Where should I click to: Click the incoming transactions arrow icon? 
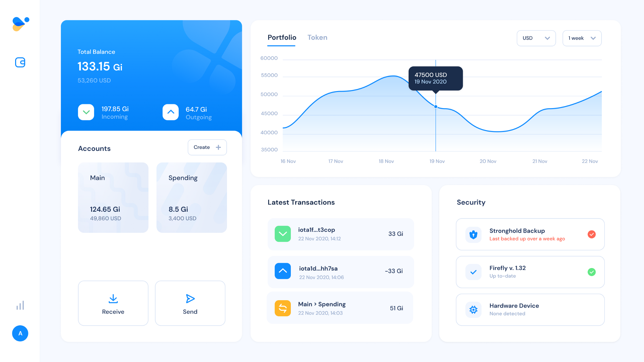click(x=87, y=112)
